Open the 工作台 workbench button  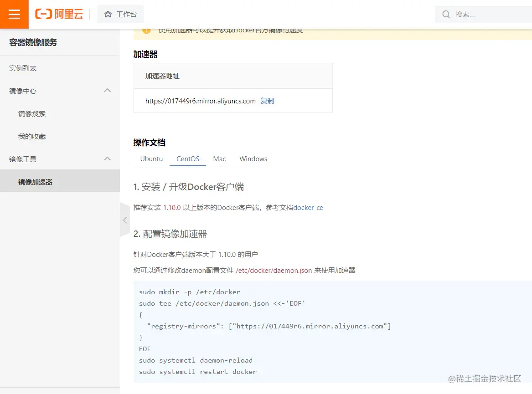coord(120,14)
